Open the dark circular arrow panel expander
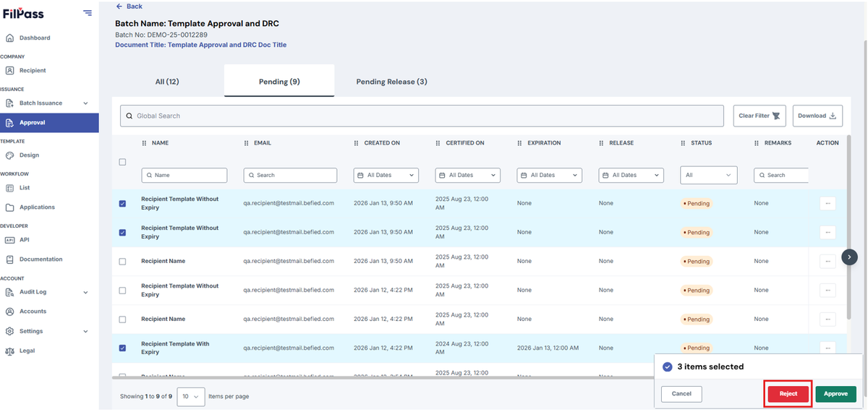 click(849, 257)
